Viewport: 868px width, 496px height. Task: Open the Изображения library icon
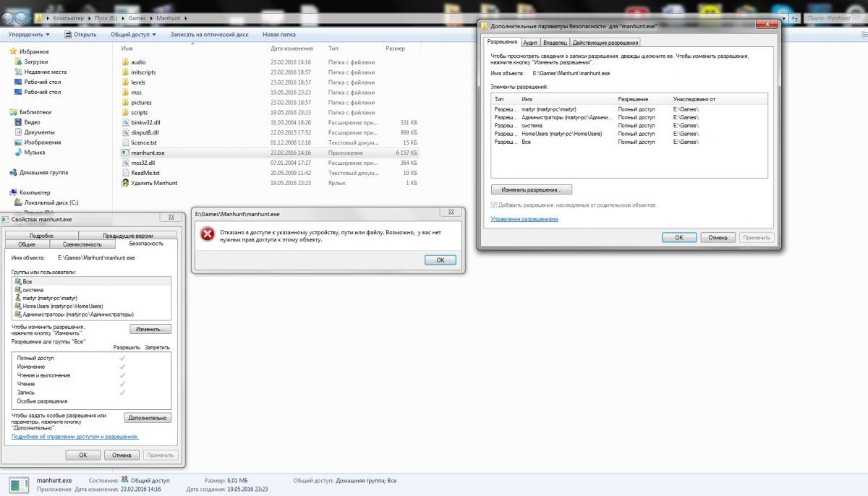[x=18, y=142]
